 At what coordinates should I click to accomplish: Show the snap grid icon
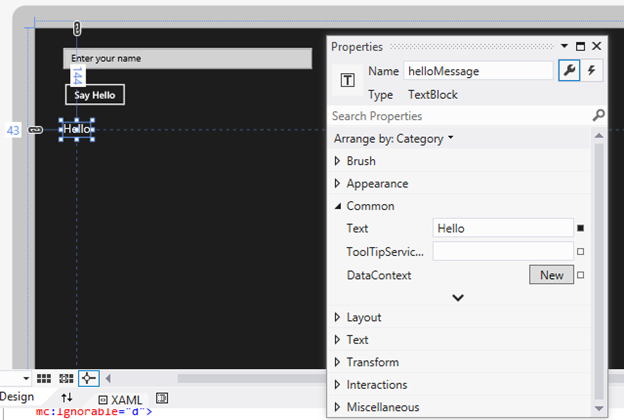44,378
